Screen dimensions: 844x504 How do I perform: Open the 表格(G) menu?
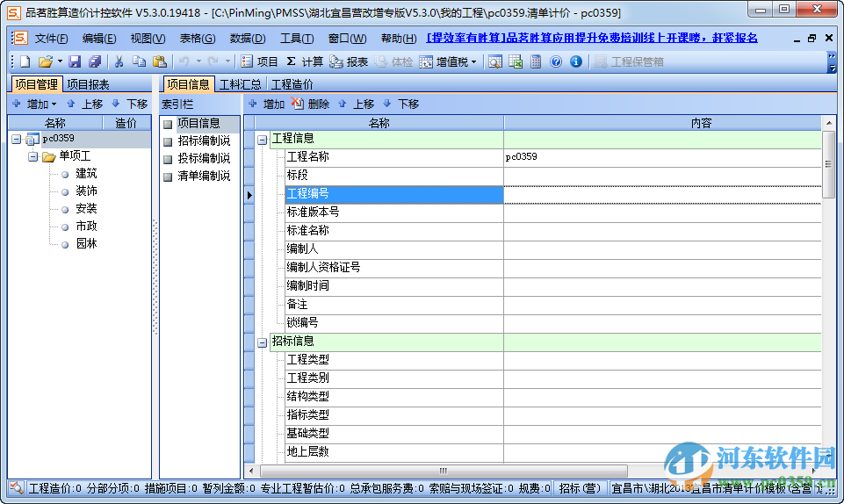tap(197, 38)
